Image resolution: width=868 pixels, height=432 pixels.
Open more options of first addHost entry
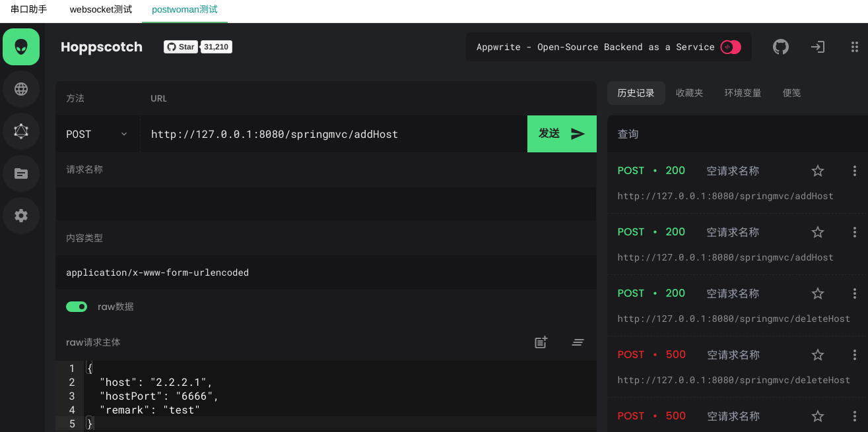[855, 171]
